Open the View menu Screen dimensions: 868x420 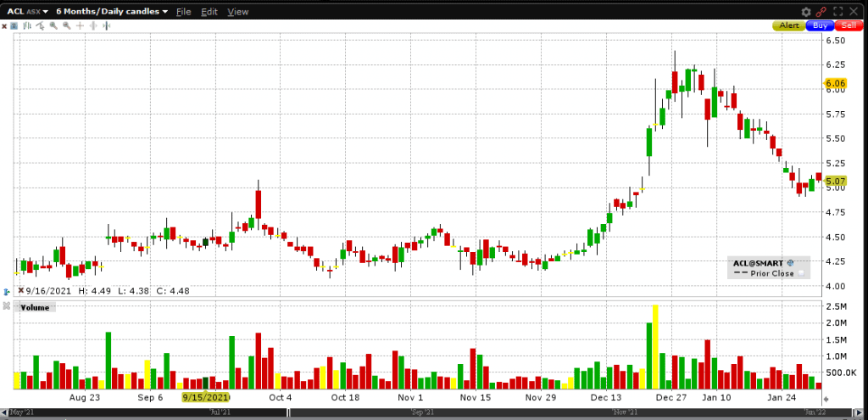point(238,12)
